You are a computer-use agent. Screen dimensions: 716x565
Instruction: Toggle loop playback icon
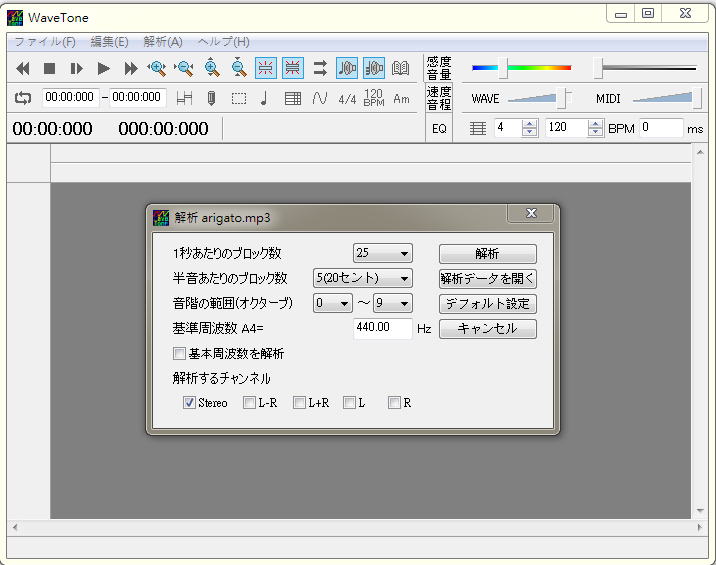point(23,98)
